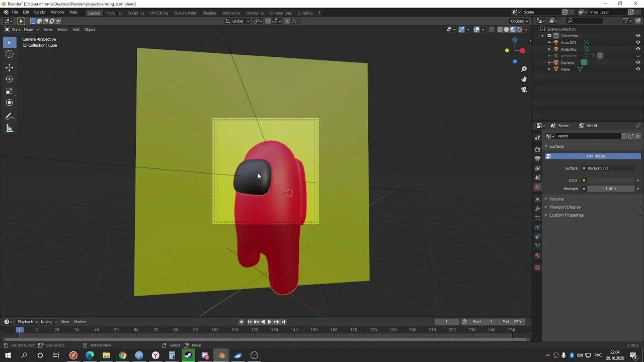644x362 pixels.
Task: Open the Render menu
Action: (x=40, y=12)
